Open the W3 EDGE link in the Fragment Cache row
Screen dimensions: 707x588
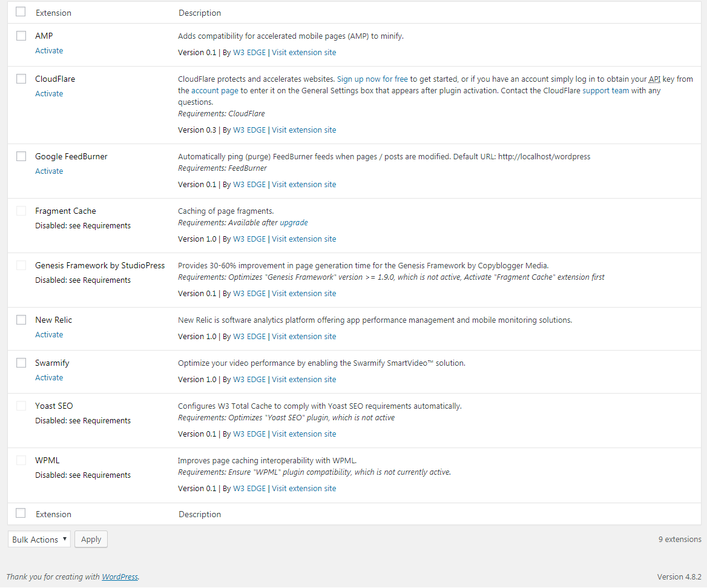pyautogui.click(x=249, y=239)
